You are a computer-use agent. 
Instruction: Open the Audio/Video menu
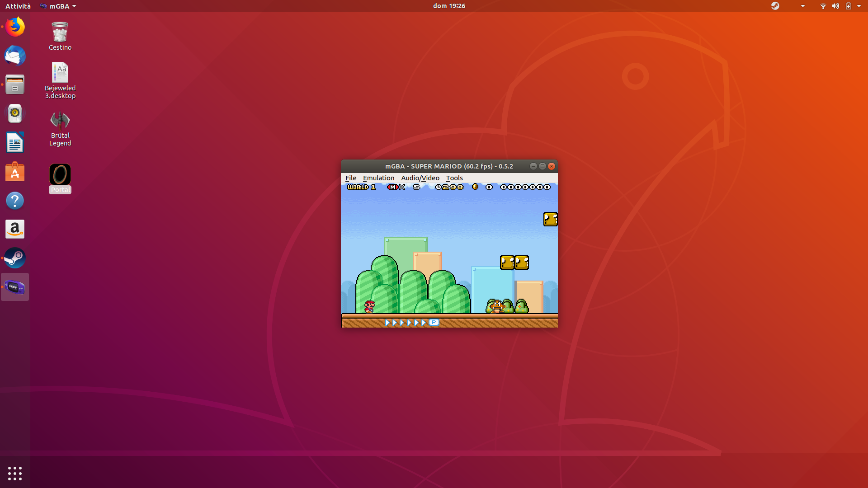point(420,178)
